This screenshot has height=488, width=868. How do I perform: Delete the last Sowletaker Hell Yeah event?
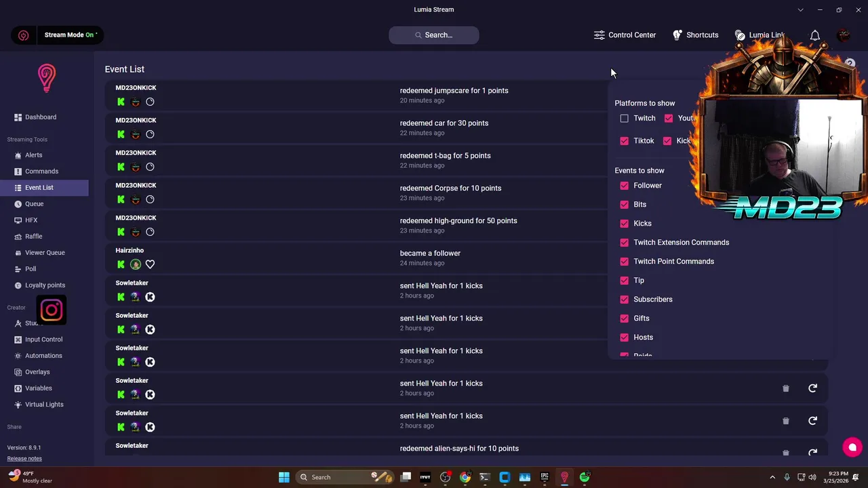pyautogui.click(x=786, y=421)
